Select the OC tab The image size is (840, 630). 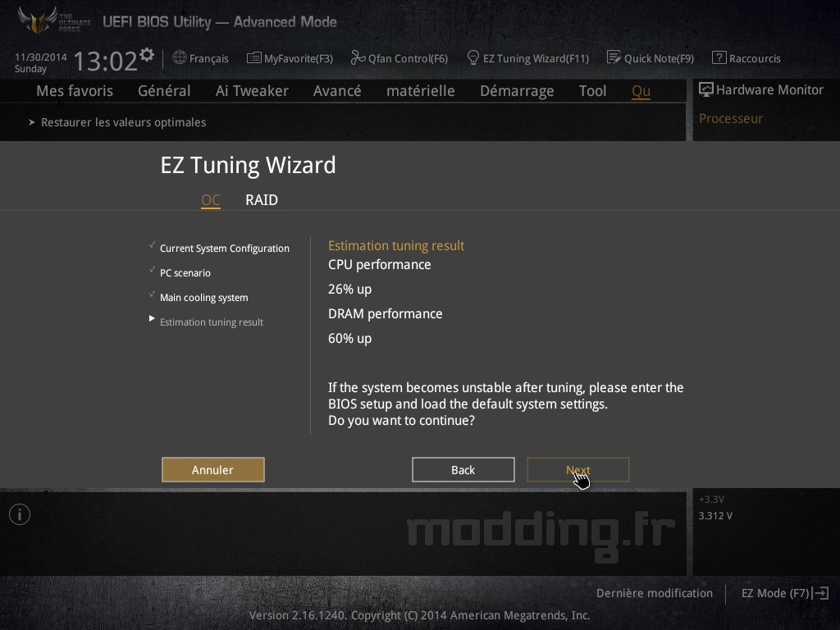point(211,200)
